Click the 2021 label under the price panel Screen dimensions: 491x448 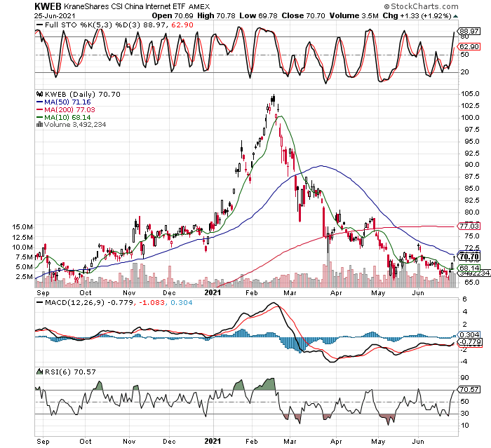click(x=213, y=293)
